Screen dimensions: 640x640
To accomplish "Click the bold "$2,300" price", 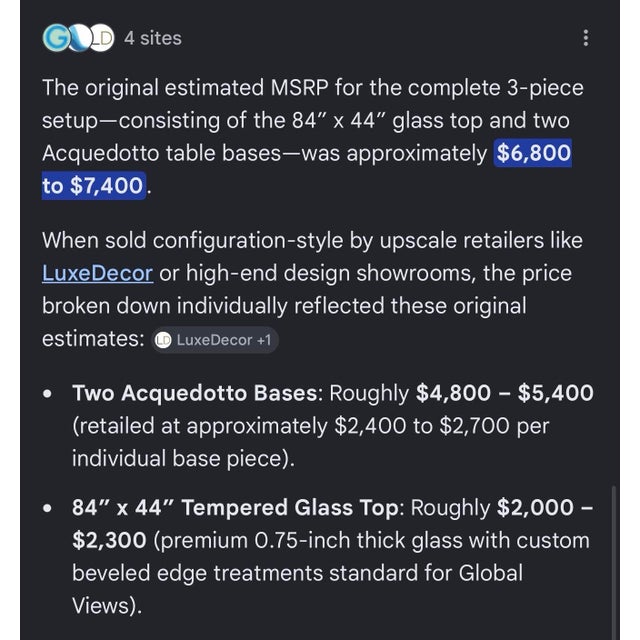I will click(109, 540).
